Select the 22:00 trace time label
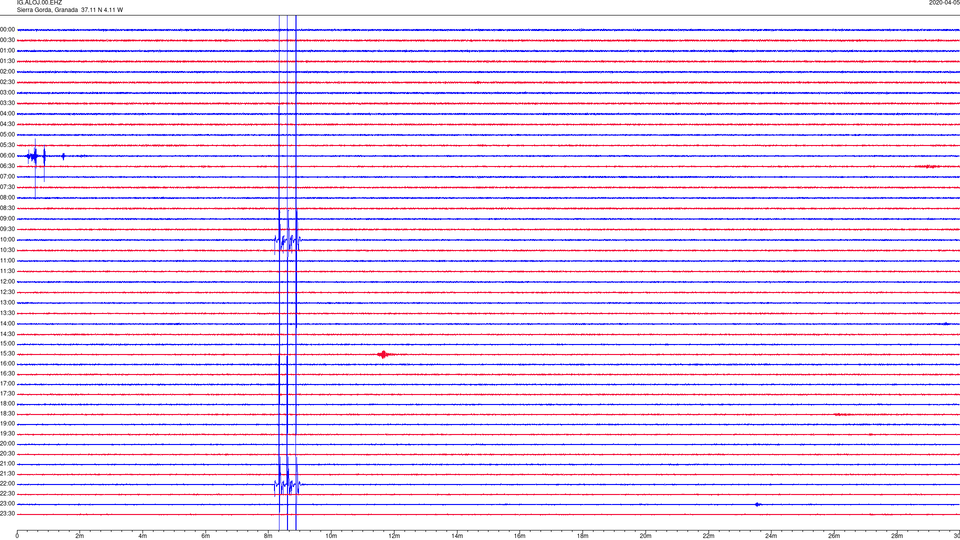This screenshot has height=540, width=960. tap(7, 484)
